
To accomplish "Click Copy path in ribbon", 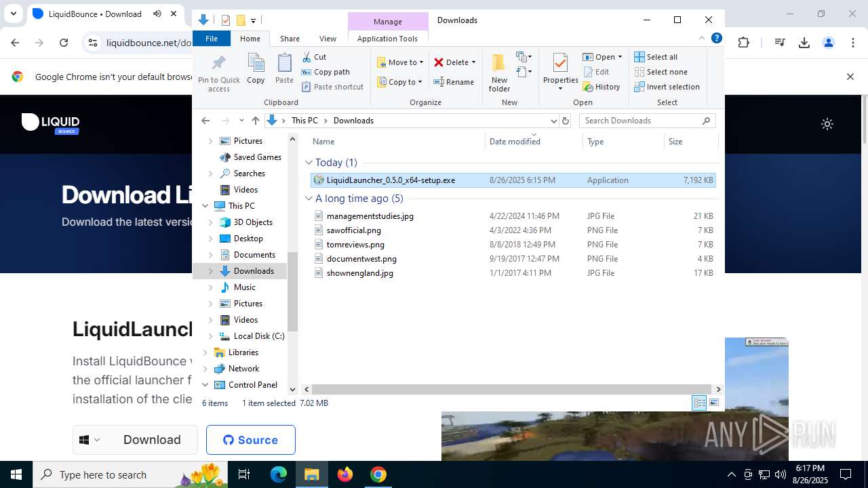I will 325,72.
